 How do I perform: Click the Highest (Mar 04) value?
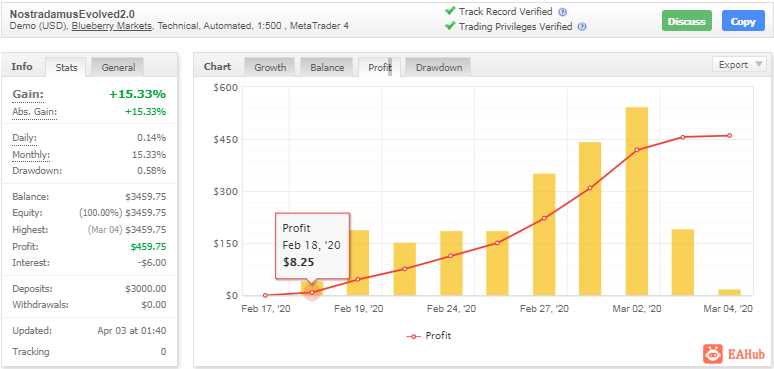tap(127, 230)
